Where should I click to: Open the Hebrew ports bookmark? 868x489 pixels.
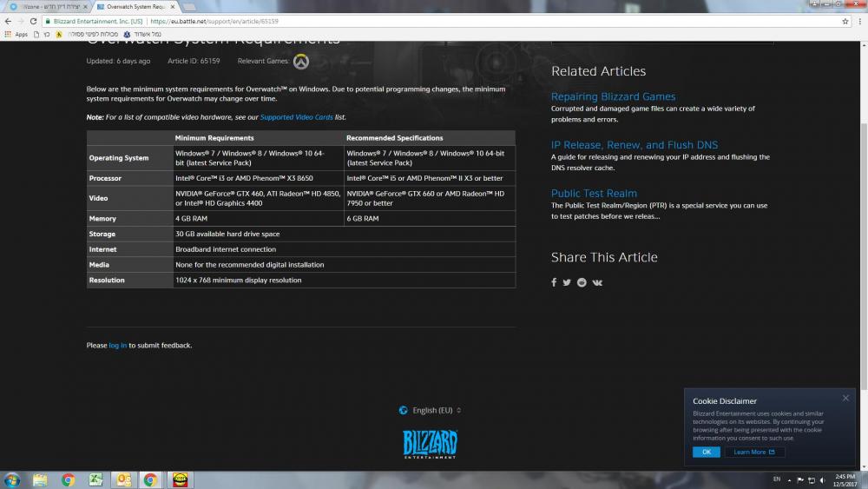[x=143, y=35]
